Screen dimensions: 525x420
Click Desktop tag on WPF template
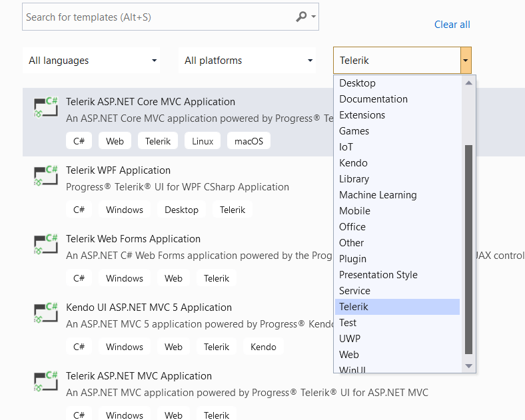(x=181, y=210)
